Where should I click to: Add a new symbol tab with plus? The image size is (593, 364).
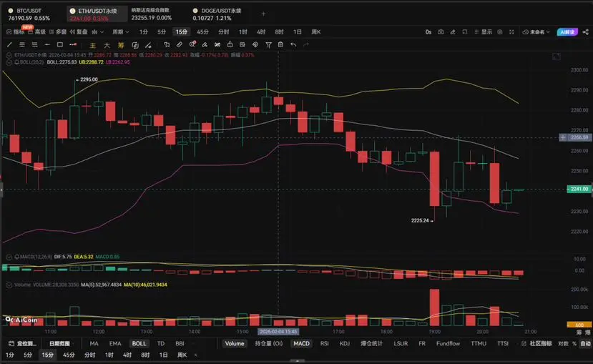[x=263, y=14]
